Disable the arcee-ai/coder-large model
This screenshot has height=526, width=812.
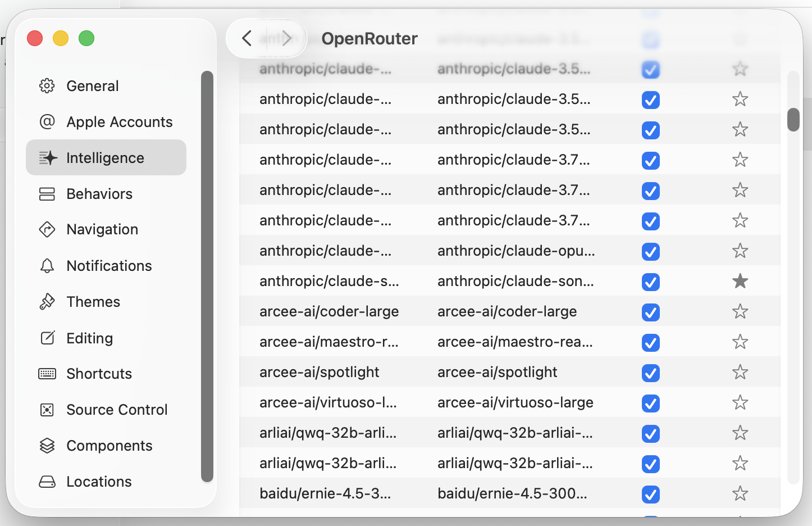pyautogui.click(x=650, y=312)
